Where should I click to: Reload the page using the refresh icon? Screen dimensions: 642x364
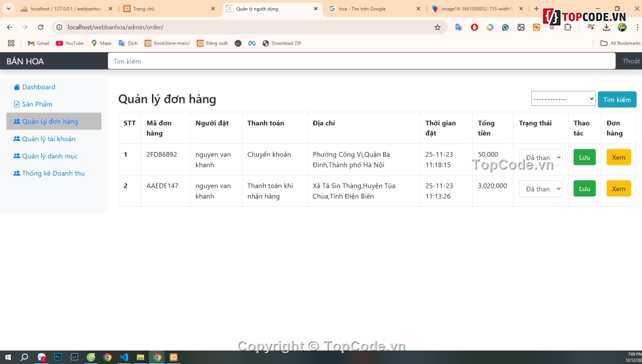click(41, 28)
